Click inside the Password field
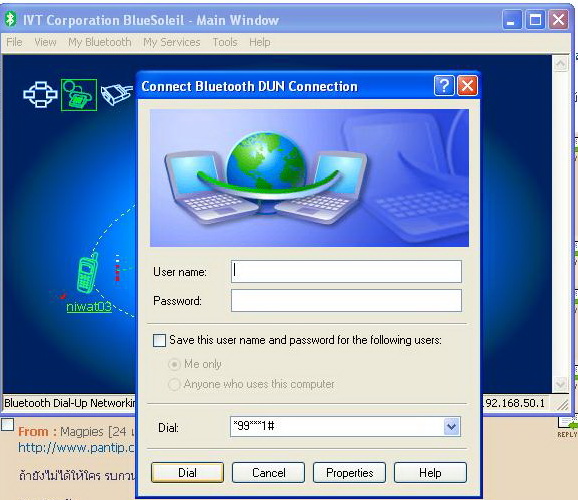Screen dimensions: 578x500 point(346,300)
